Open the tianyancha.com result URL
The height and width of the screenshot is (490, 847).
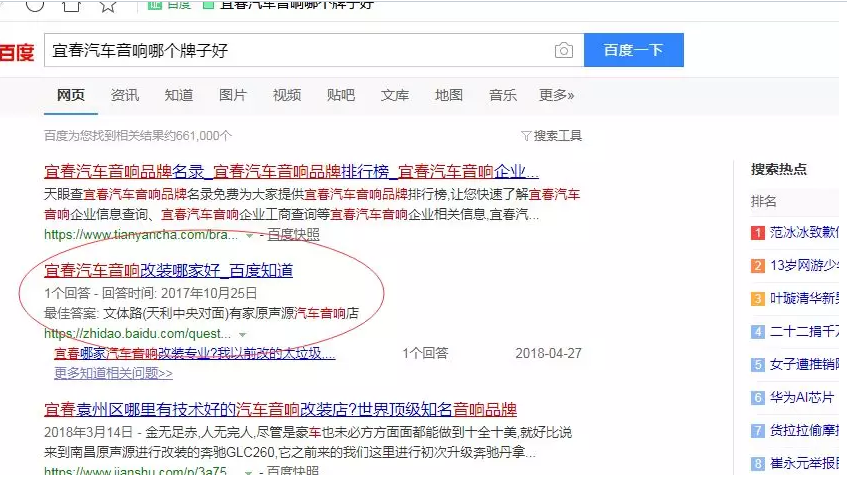pyautogui.click(x=140, y=234)
